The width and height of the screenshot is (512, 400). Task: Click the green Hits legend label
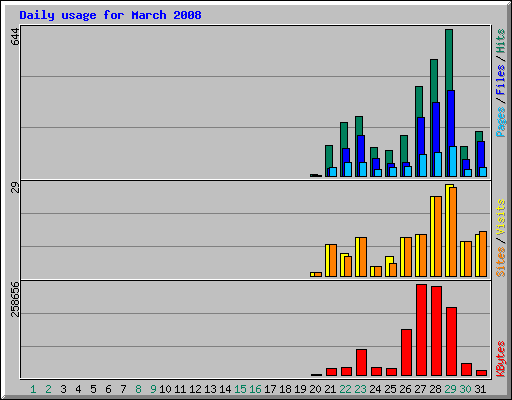coord(500,41)
